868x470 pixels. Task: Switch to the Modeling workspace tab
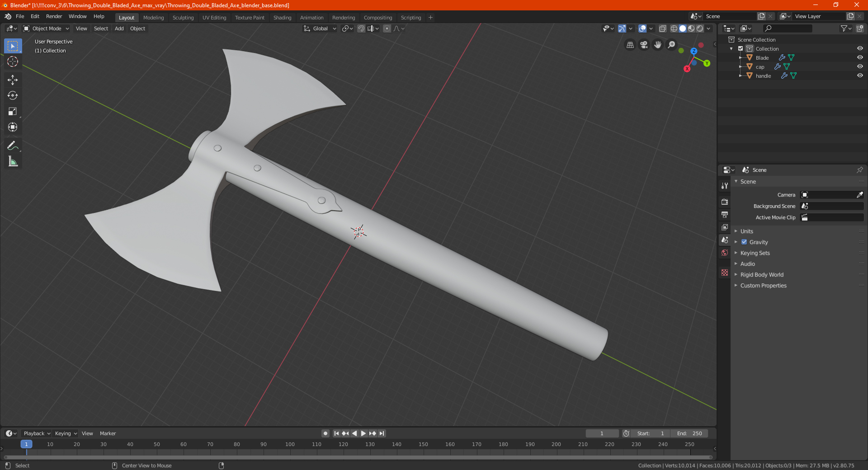click(x=154, y=18)
